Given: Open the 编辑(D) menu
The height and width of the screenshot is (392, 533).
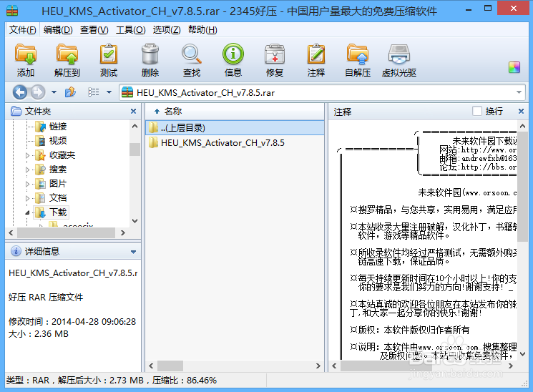Looking at the screenshot, I should pos(58,30).
